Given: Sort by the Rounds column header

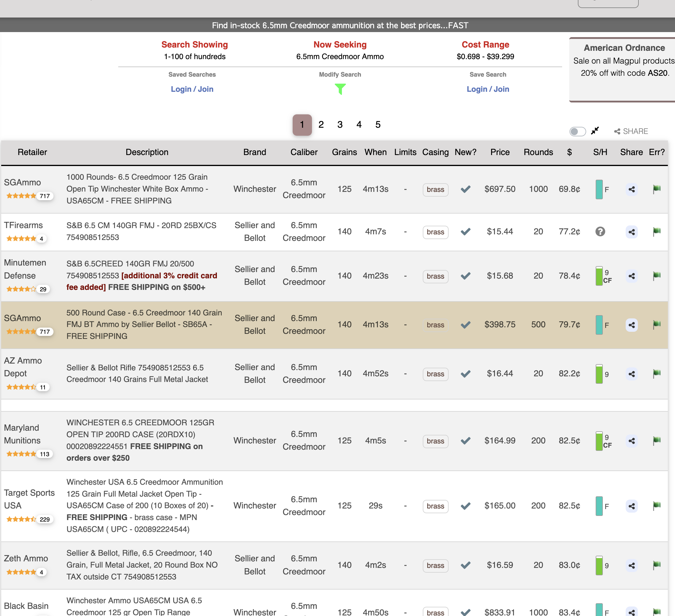Looking at the screenshot, I should pyautogui.click(x=538, y=152).
